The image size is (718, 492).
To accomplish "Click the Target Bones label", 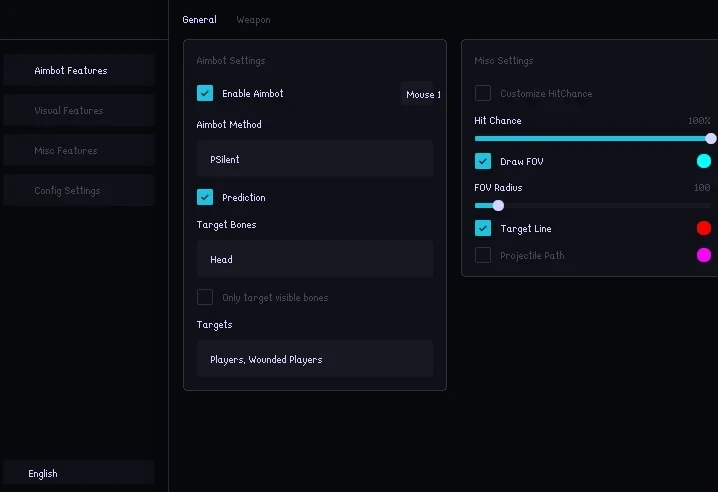I will pyautogui.click(x=226, y=224).
